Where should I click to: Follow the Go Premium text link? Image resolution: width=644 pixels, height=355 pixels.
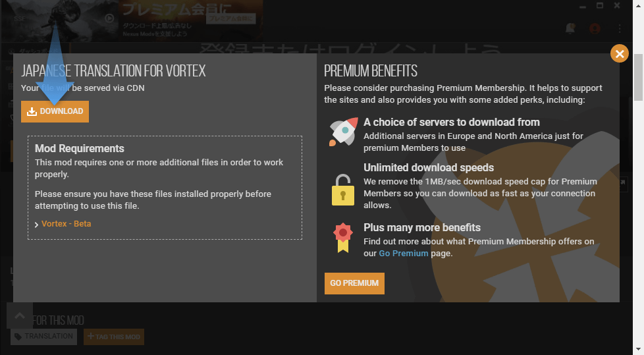point(403,253)
